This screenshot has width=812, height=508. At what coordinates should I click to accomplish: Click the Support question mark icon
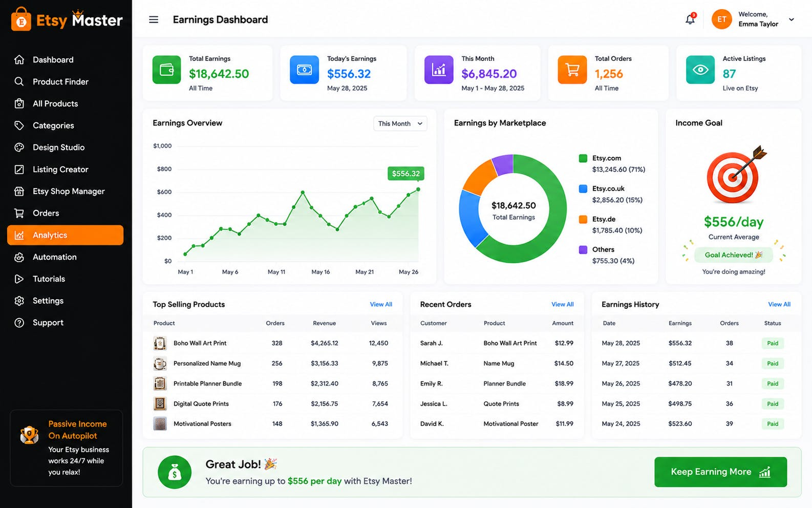point(19,323)
